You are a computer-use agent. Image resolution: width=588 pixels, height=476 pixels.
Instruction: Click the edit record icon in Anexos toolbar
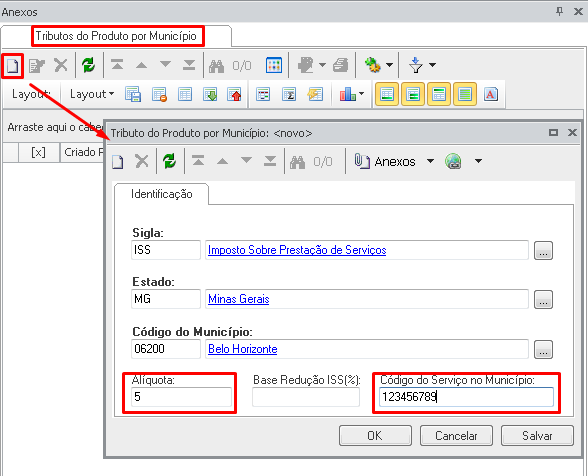coord(37,66)
